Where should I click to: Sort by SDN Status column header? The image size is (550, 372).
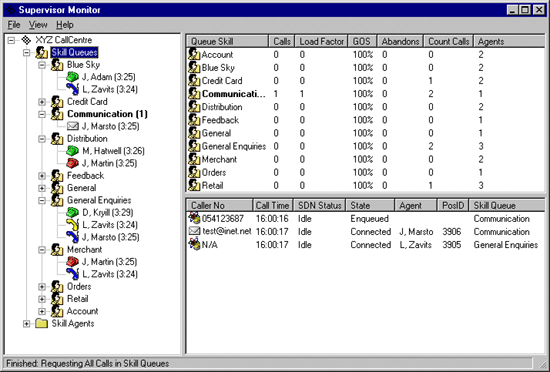tap(320, 205)
